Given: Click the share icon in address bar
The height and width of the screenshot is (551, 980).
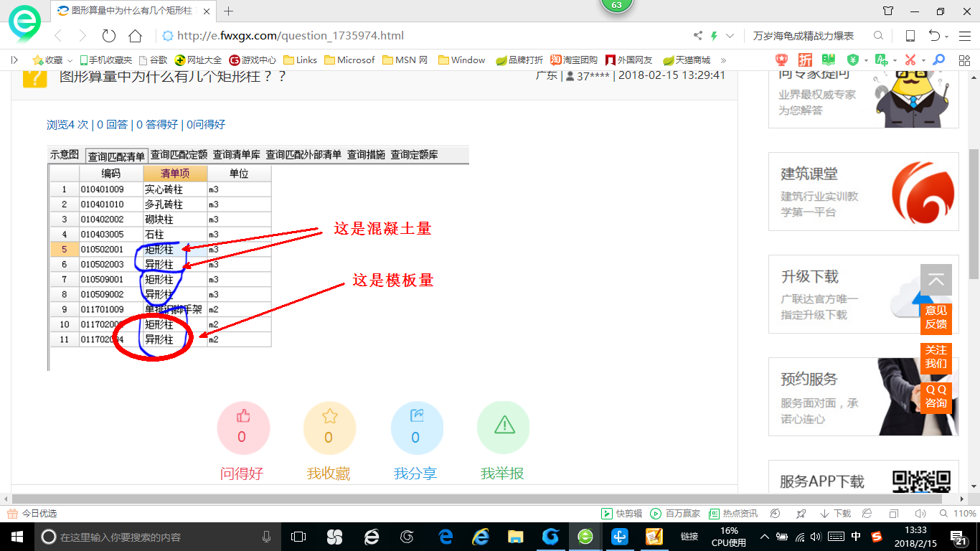Looking at the screenshot, I should (698, 36).
